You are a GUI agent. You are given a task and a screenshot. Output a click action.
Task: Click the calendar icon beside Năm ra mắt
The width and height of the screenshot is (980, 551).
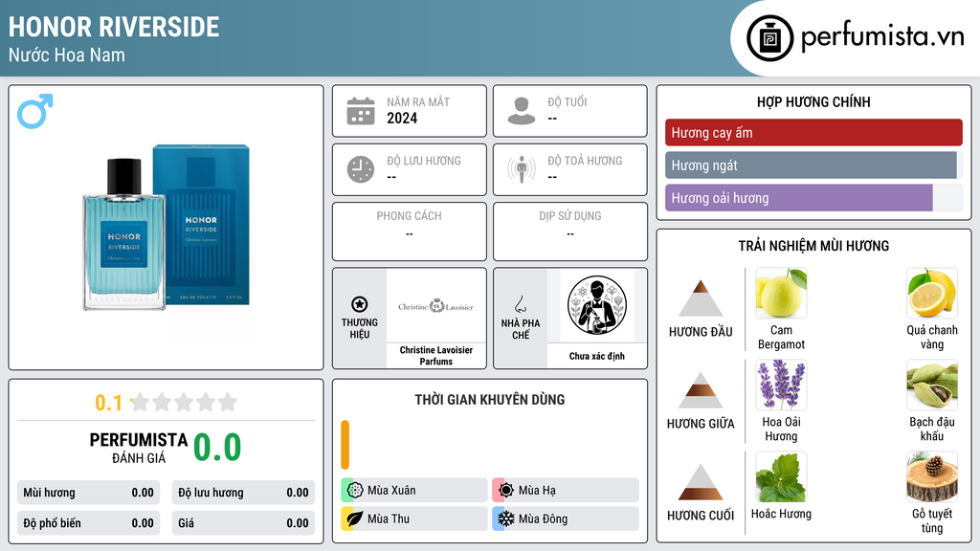click(x=361, y=111)
